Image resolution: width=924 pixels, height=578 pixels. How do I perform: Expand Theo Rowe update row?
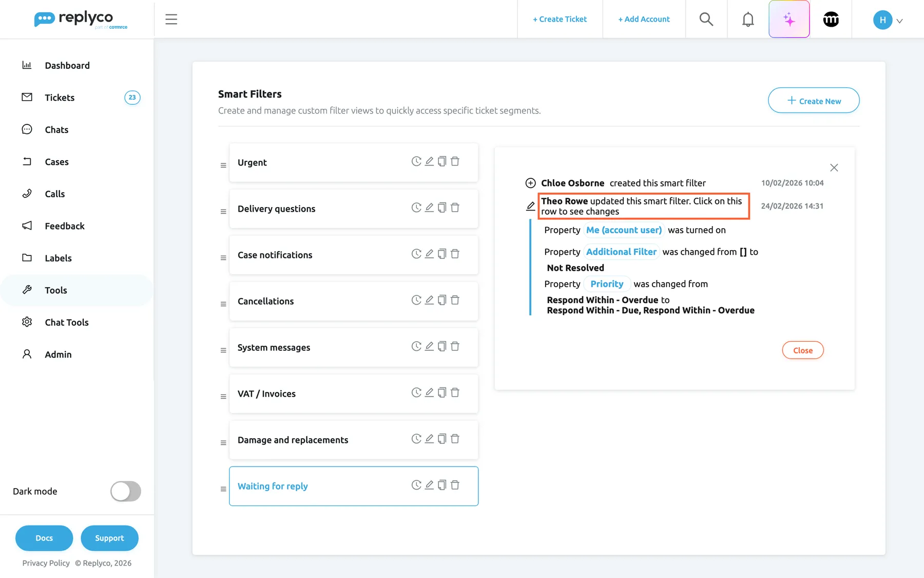(x=644, y=206)
